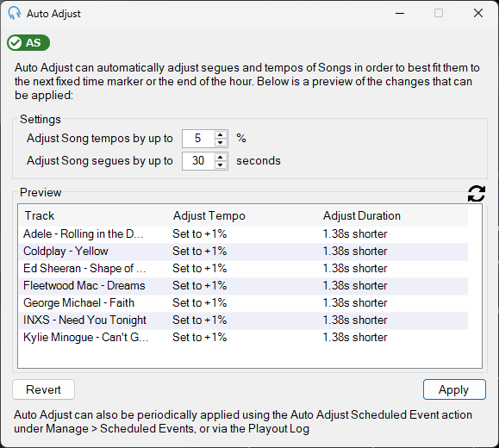Click the refresh preview icon
499x448 pixels.
pos(476,194)
